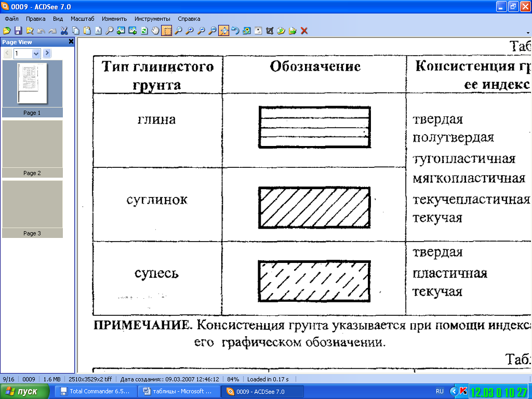Click the пуск Start button
Screen dimensions: 532x399
24,391
